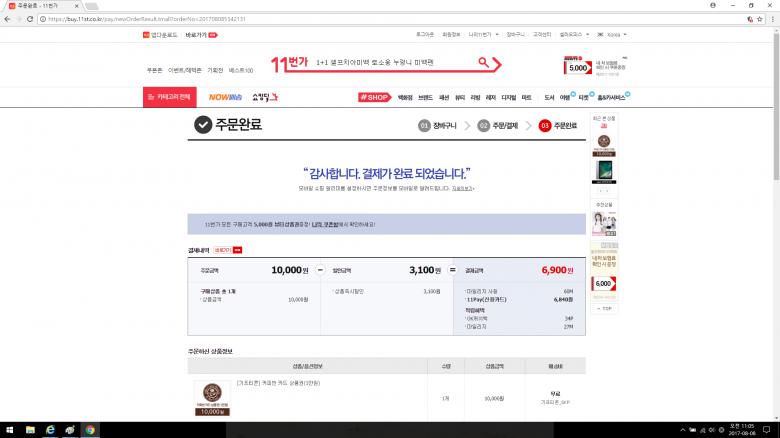Click the 로그아웃 link

click(x=425, y=35)
